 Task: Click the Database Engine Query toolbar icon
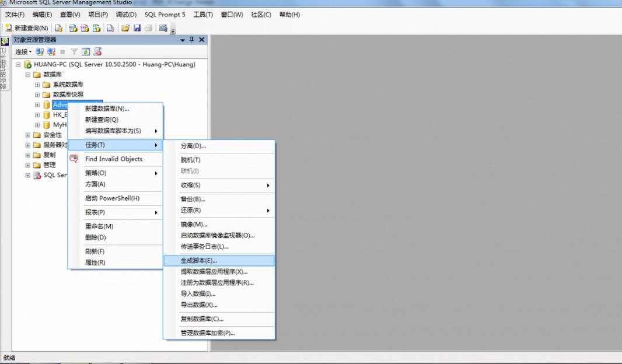59,28
